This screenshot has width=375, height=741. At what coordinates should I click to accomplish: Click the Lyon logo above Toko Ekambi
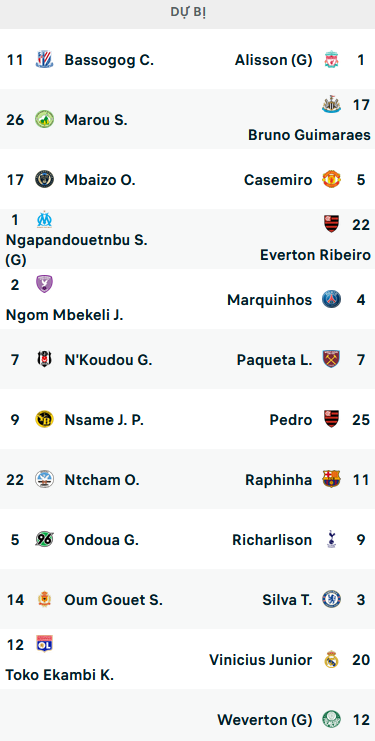coord(44,645)
